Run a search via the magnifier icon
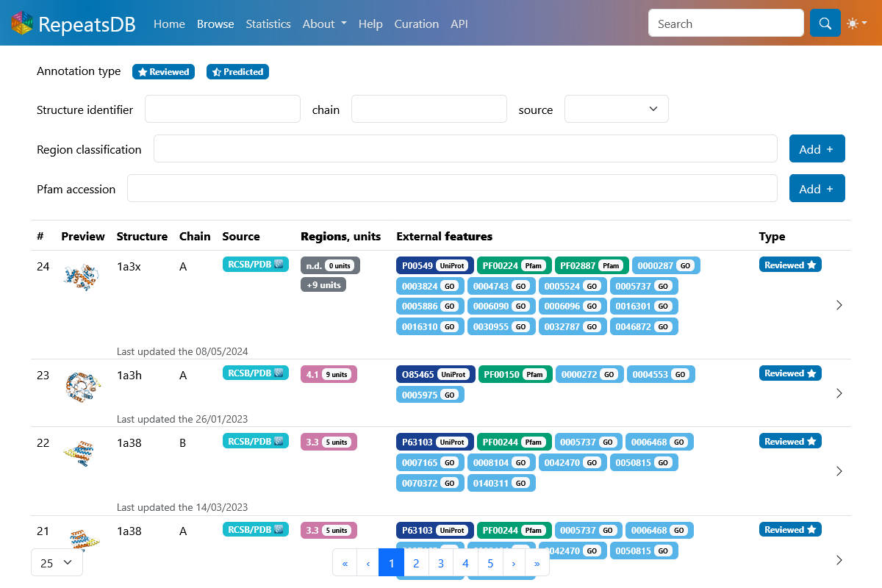Image resolution: width=882 pixels, height=588 pixels. coord(824,23)
